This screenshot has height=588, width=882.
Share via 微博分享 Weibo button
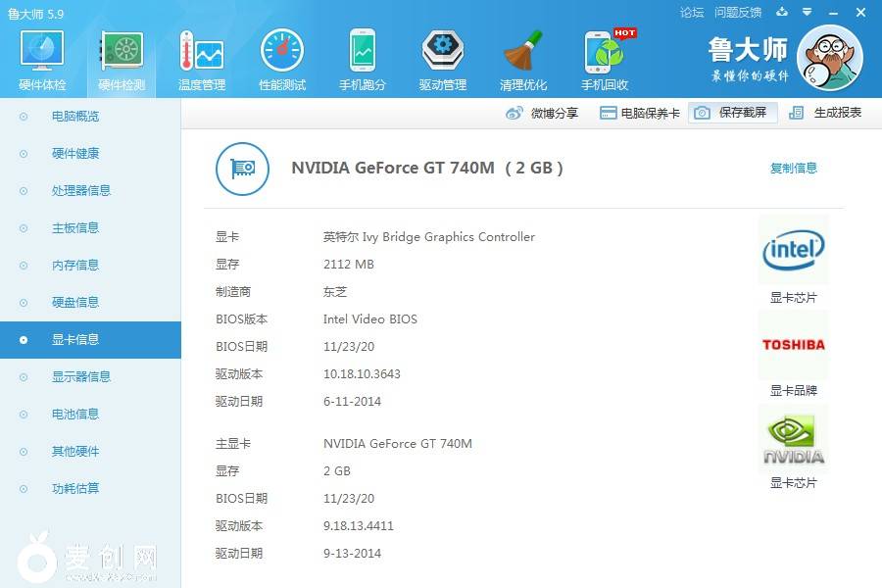coord(543,113)
